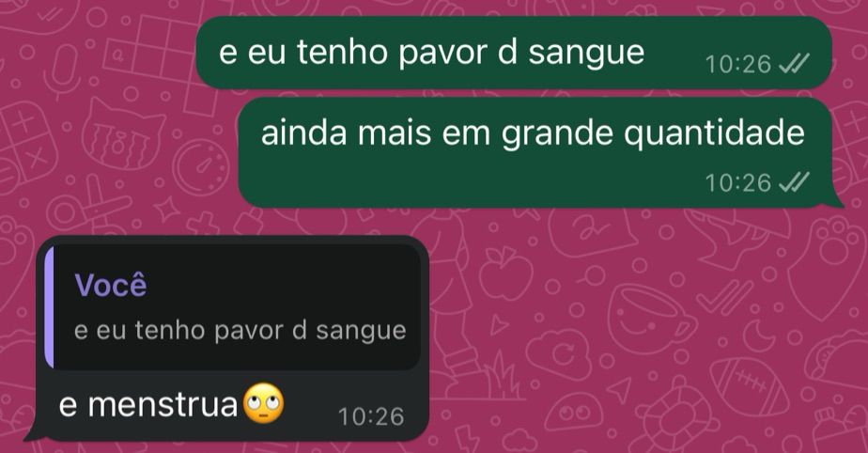Click the tail of the second green bubble
The height and width of the screenshot is (453, 868).
point(836,200)
